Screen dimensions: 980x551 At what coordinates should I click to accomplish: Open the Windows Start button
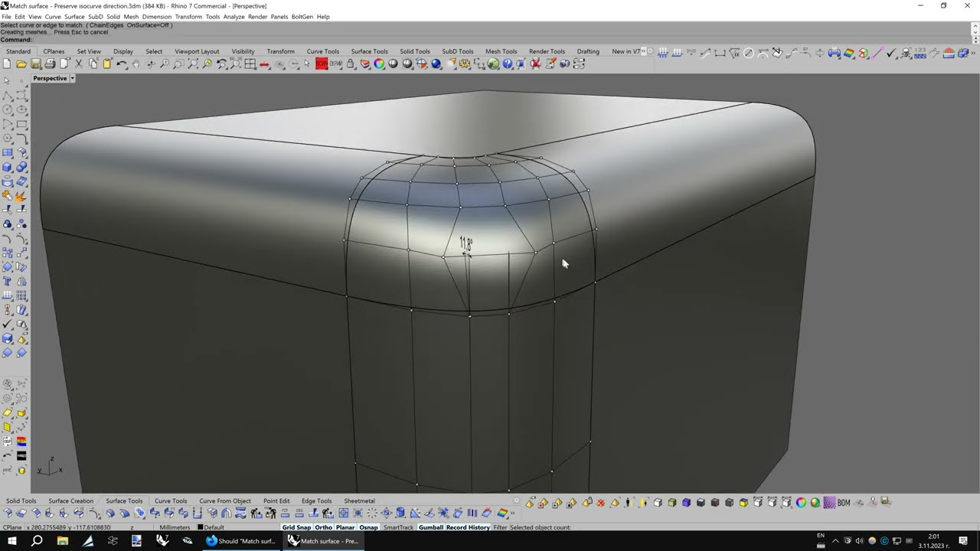[x=11, y=541]
